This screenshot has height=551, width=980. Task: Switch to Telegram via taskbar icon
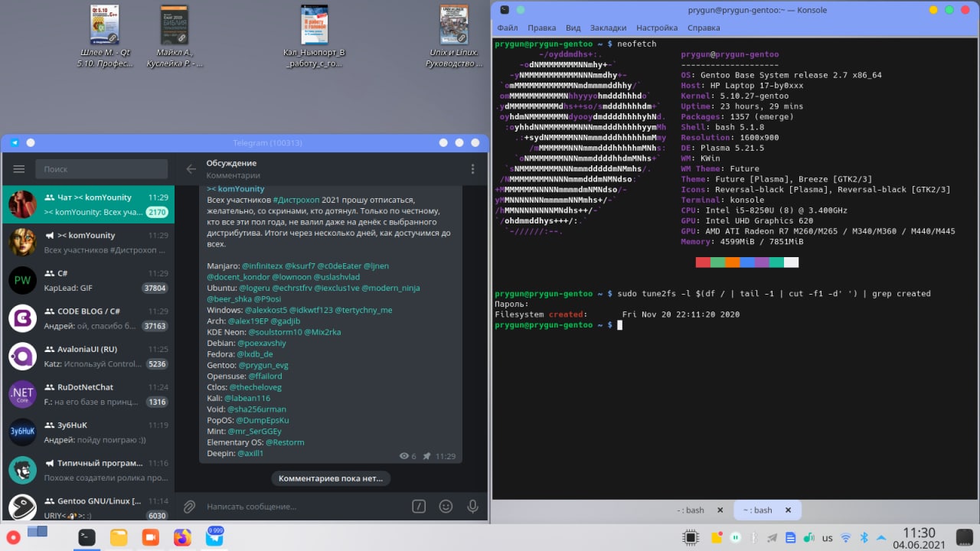[214, 537]
